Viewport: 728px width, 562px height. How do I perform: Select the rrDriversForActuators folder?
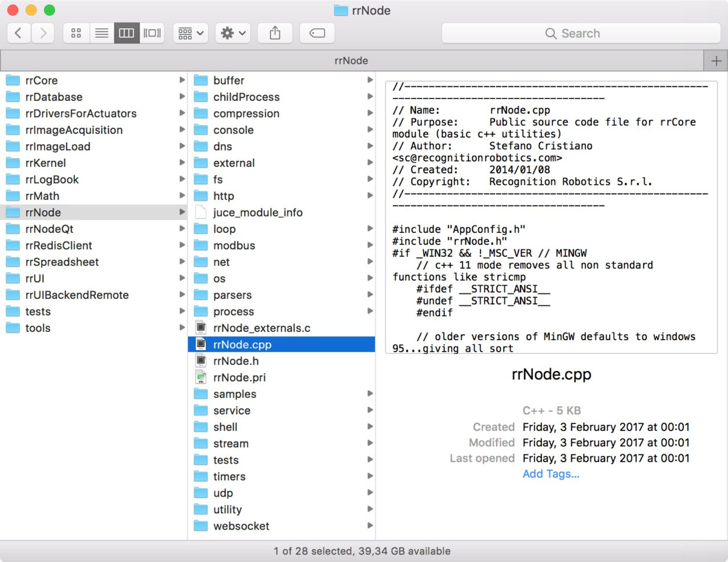tap(93, 113)
